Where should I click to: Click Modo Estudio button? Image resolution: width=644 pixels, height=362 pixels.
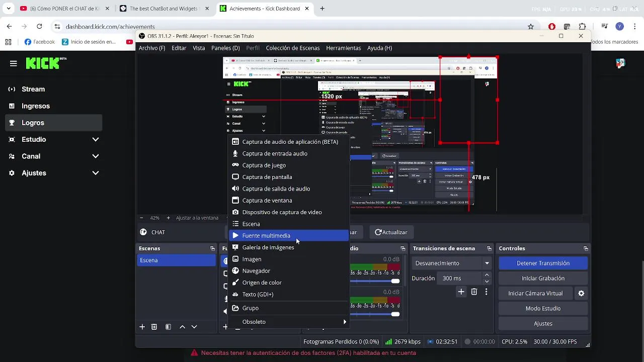tap(543, 308)
